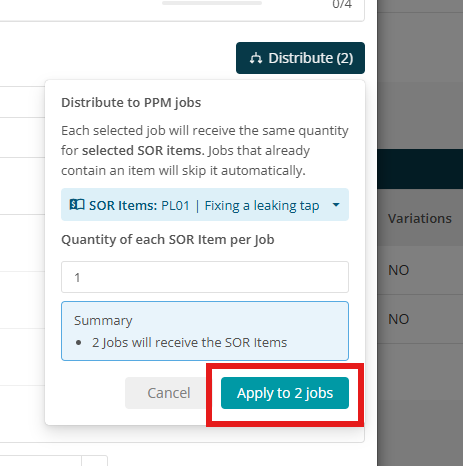Image resolution: width=463 pixels, height=466 pixels.
Task: Select the Variations column header
Action: 420,219
